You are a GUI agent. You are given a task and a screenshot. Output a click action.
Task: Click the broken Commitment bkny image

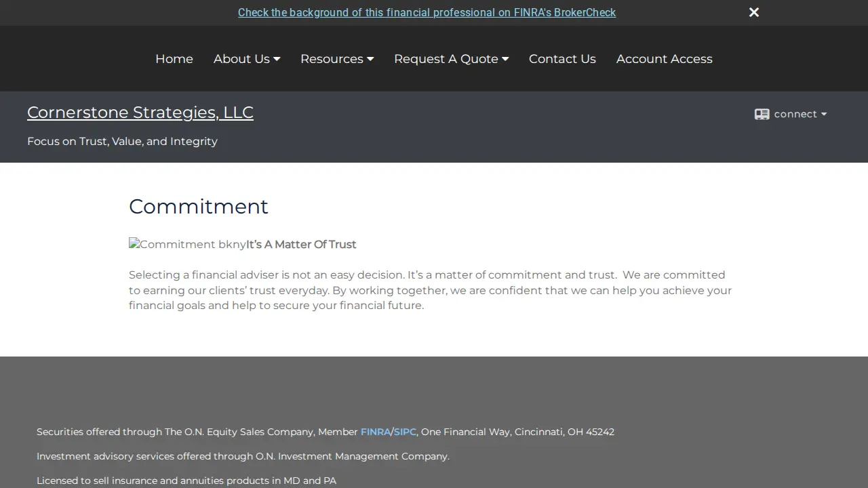tap(187, 244)
